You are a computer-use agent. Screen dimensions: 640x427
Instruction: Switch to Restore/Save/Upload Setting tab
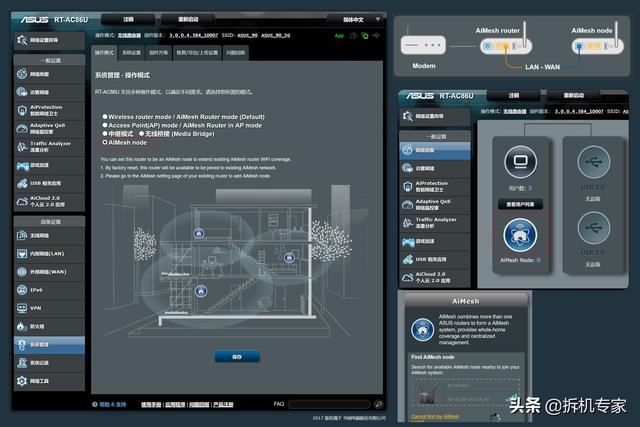197,53
